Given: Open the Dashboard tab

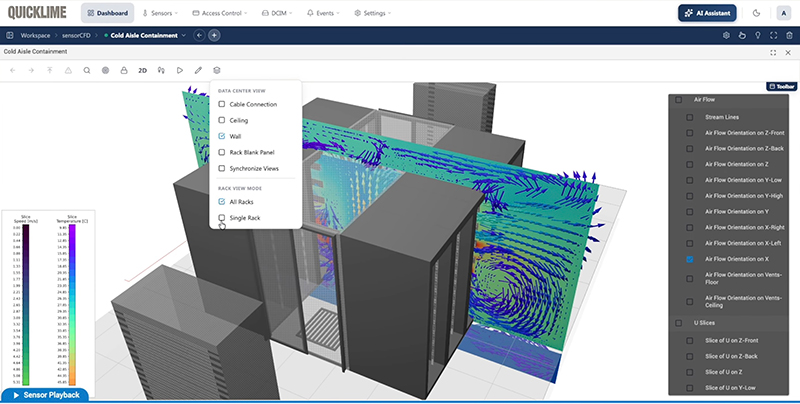Looking at the screenshot, I should click(x=107, y=13).
